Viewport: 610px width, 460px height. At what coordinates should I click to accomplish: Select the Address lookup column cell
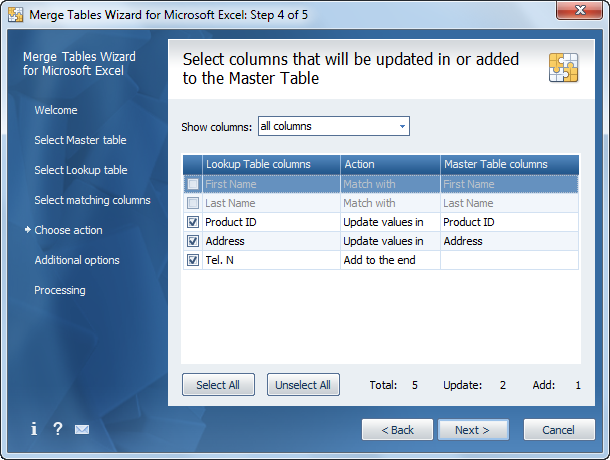[271, 241]
